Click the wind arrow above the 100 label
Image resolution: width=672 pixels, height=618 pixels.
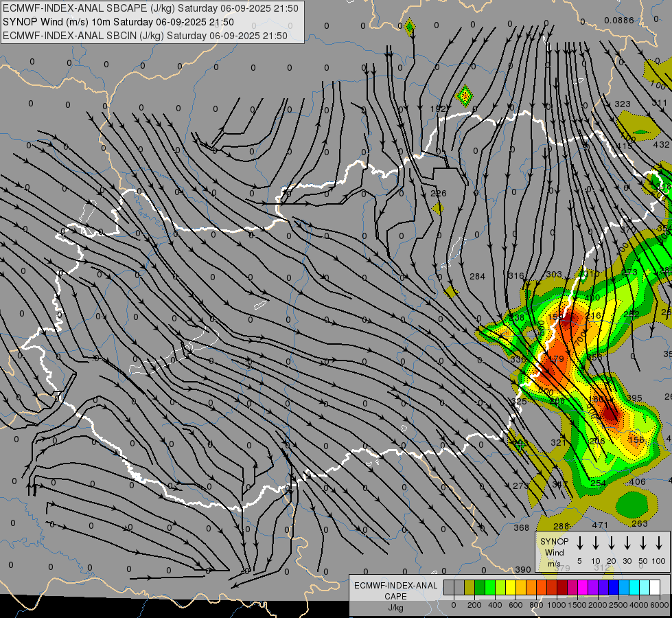point(659,543)
